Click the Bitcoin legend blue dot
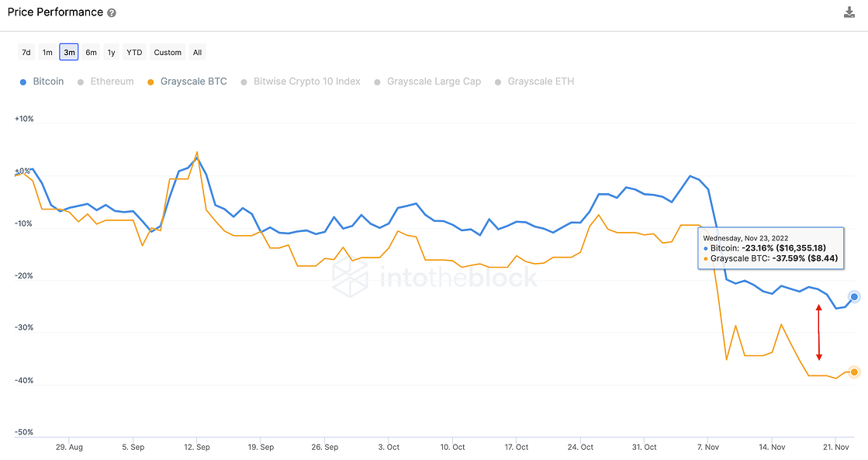 coord(22,82)
